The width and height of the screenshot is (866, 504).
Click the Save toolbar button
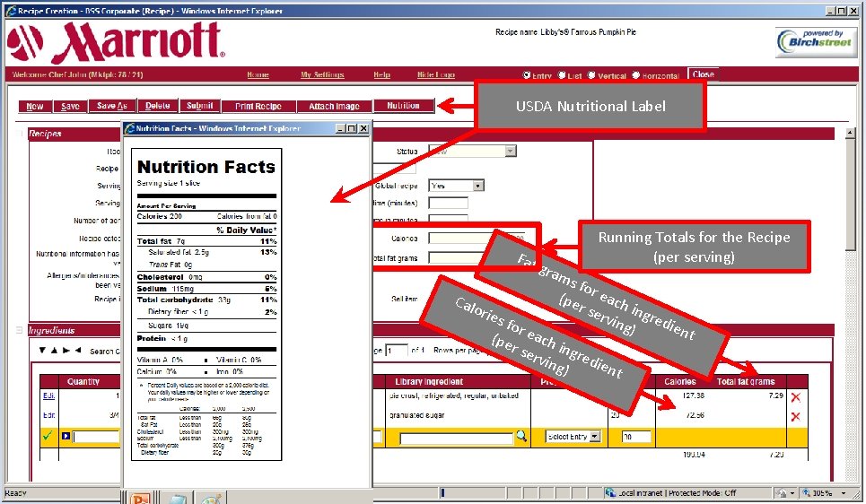tap(70, 106)
